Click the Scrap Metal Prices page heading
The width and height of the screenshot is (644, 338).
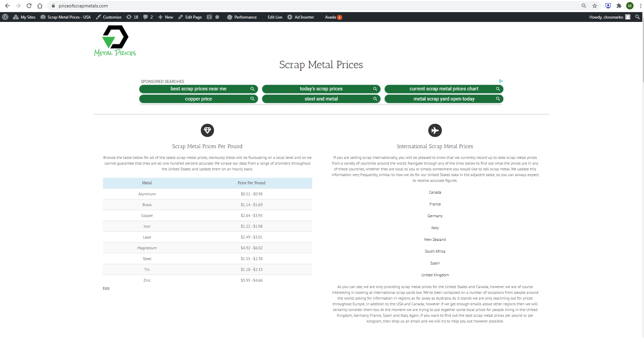(321, 64)
